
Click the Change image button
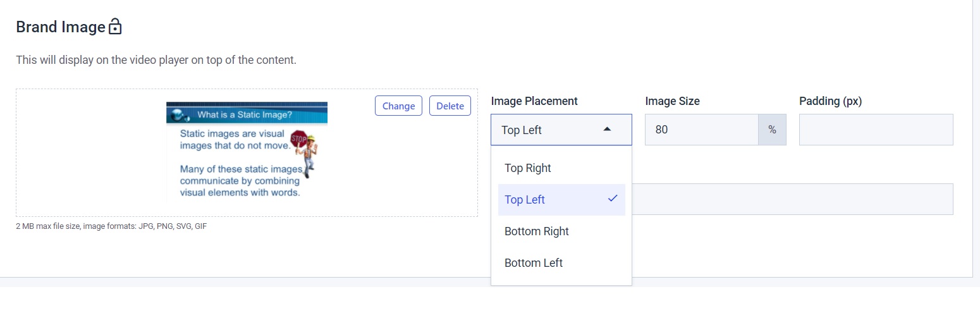pos(398,106)
